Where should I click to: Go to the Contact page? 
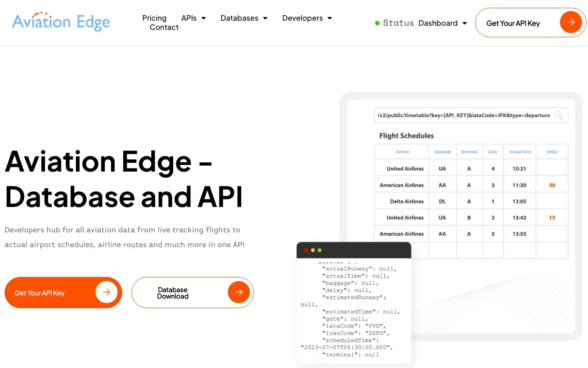pos(164,27)
